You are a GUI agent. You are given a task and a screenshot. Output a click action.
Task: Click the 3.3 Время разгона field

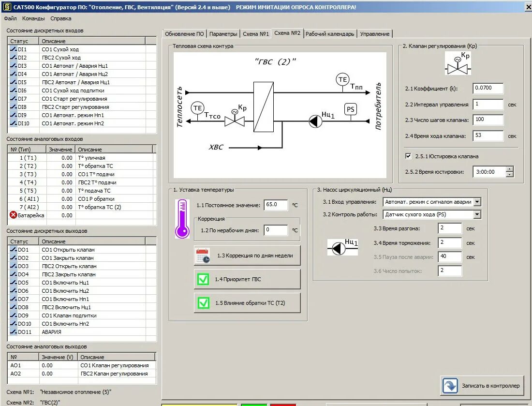pyautogui.click(x=450, y=228)
